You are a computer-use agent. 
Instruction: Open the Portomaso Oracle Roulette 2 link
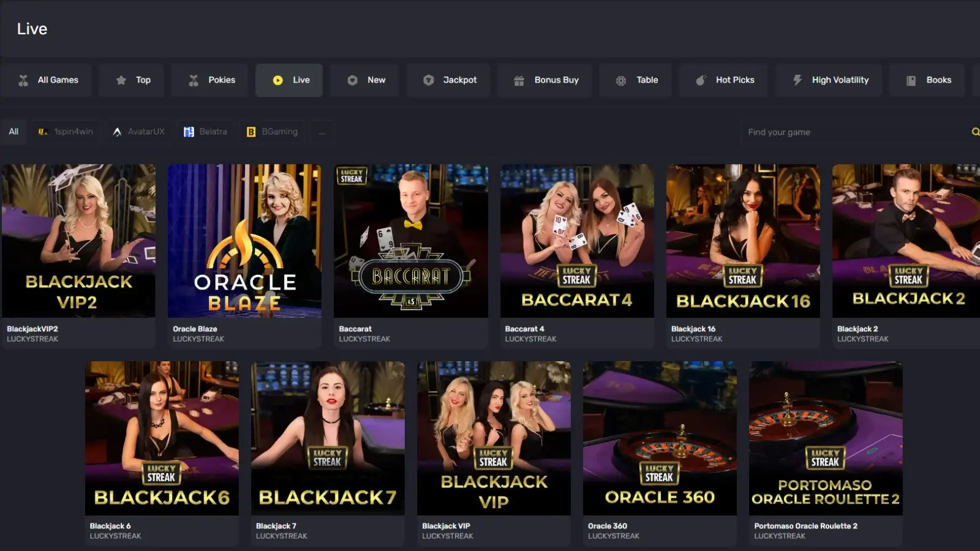tap(805, 526)
